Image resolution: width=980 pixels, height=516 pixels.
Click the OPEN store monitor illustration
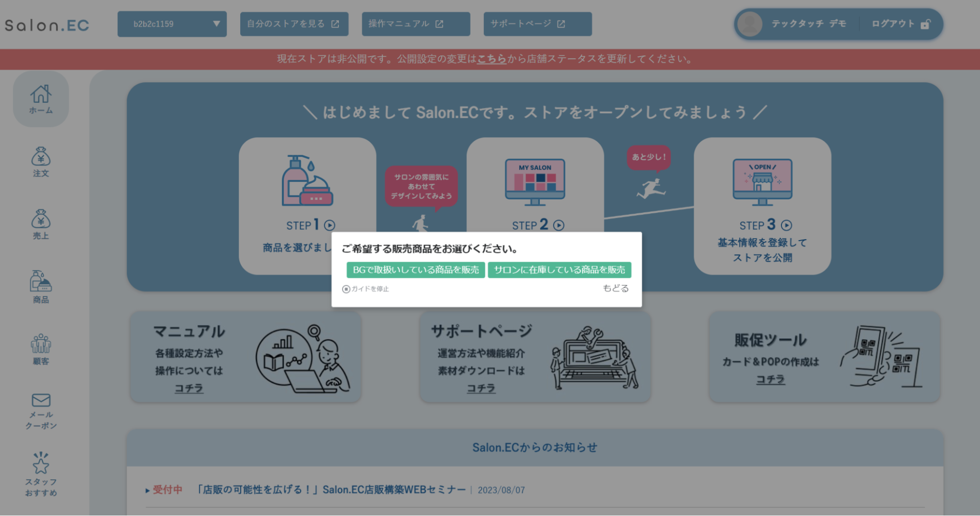coord(762,182)
